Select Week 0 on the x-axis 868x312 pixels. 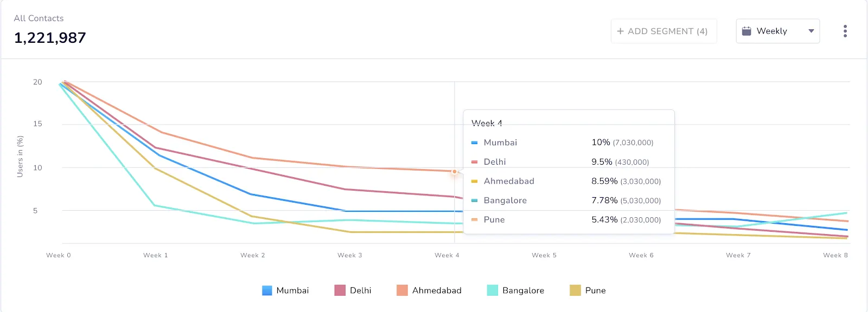coord(59,255)
